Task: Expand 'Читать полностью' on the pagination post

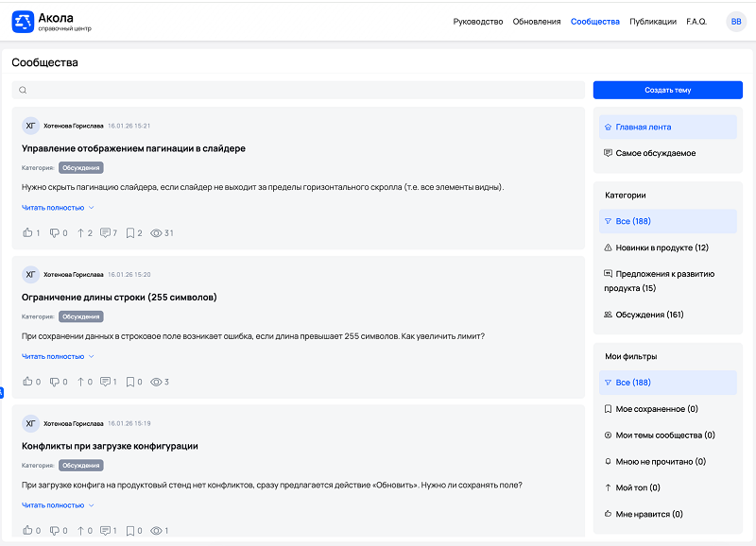Action: click(x=56, y=209)
